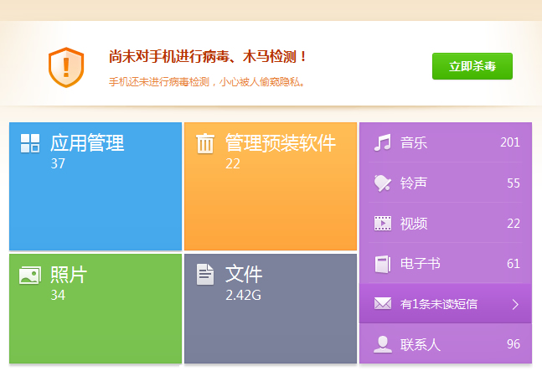Open the 铃声 list entry
The height and width of the screenshot is (392, 542).
446,183
